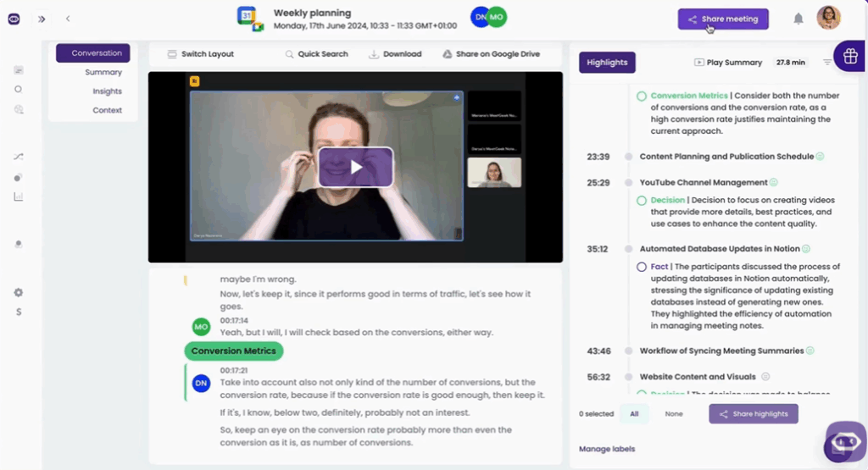Select all highlights with All option
The height and width of the screenshot is (470, 868).
(x=634, y=413)
